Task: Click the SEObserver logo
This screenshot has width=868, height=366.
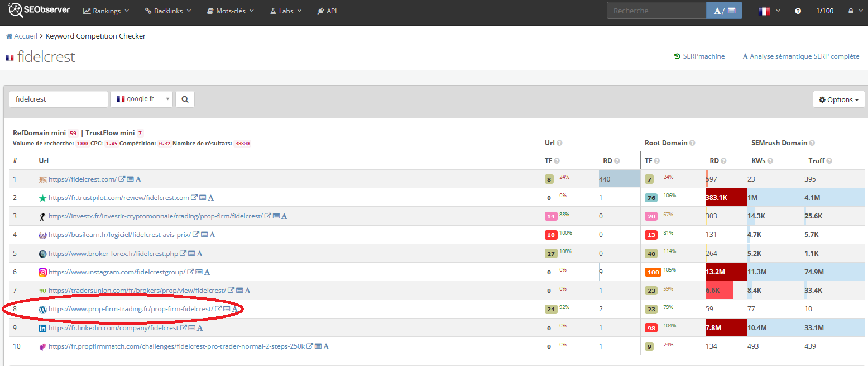Action: tap(39, 11)
